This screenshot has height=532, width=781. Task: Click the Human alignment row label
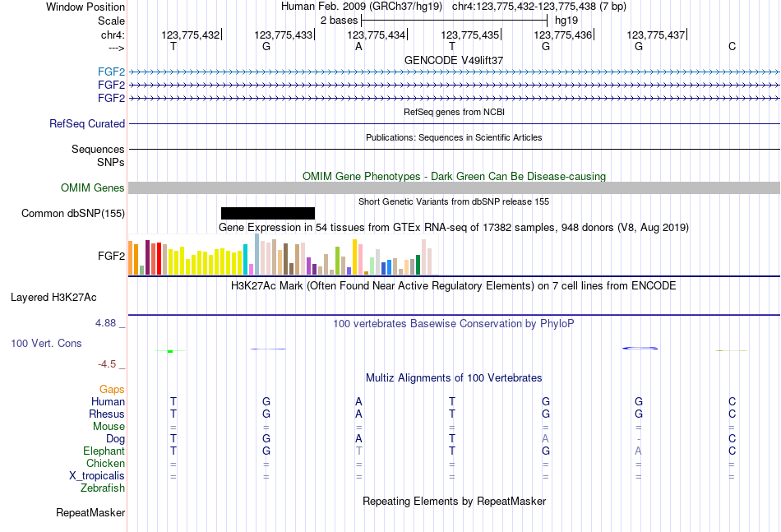pos(108,401)
